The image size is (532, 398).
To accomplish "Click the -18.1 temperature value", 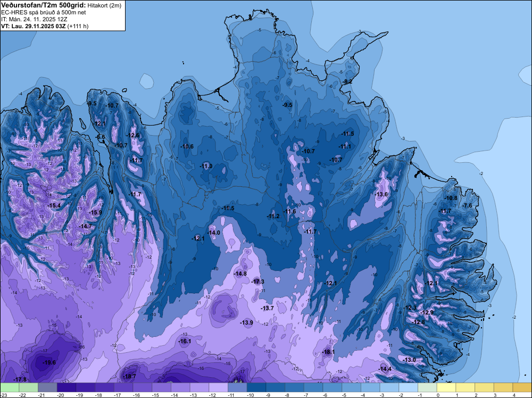I will [x=328, y=352].
